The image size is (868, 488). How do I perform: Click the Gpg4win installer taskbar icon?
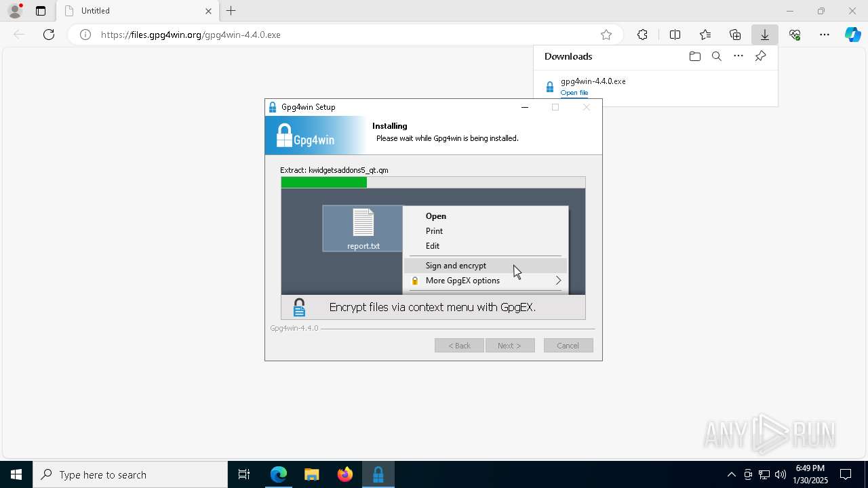click(378, 474)
